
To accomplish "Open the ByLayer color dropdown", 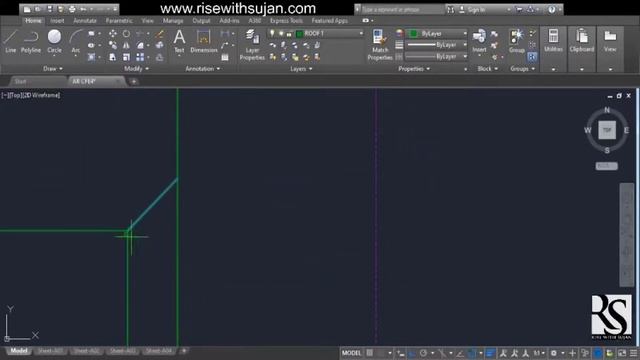I will pyautogui.click(x=464, y=33).
